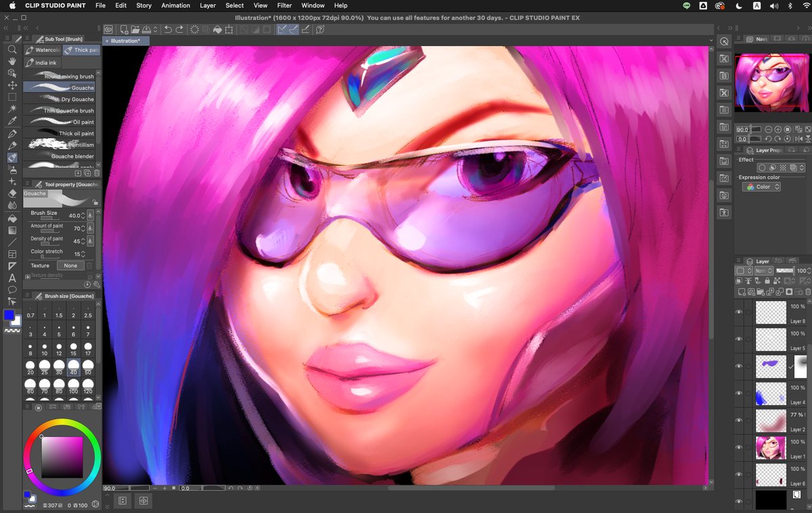Choose the Gouache blender brush
The image size is (812, 513).
(60, 156)
